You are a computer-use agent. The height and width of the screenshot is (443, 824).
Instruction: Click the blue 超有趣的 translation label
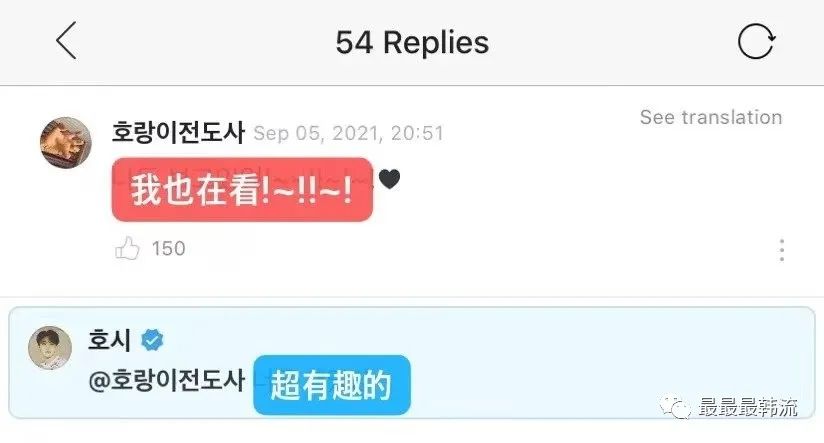(x=332, y=385)
